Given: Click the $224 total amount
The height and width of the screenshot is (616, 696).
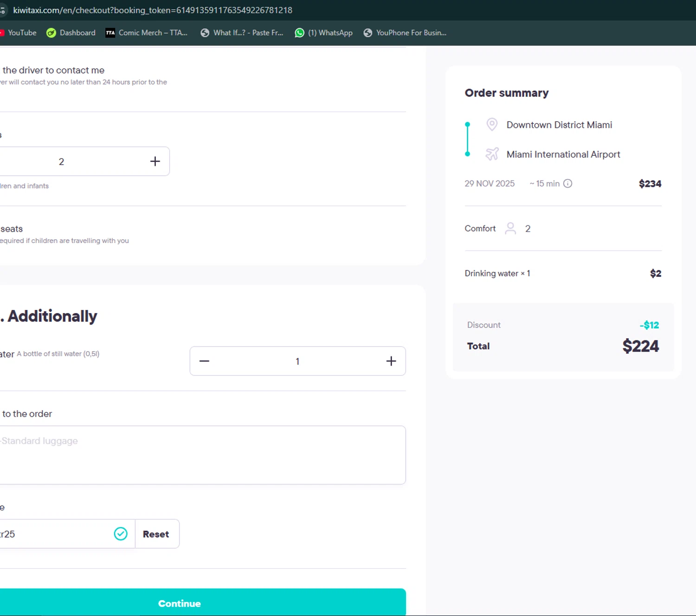Looking at the screenshot, I should click(x=640, y=346).
